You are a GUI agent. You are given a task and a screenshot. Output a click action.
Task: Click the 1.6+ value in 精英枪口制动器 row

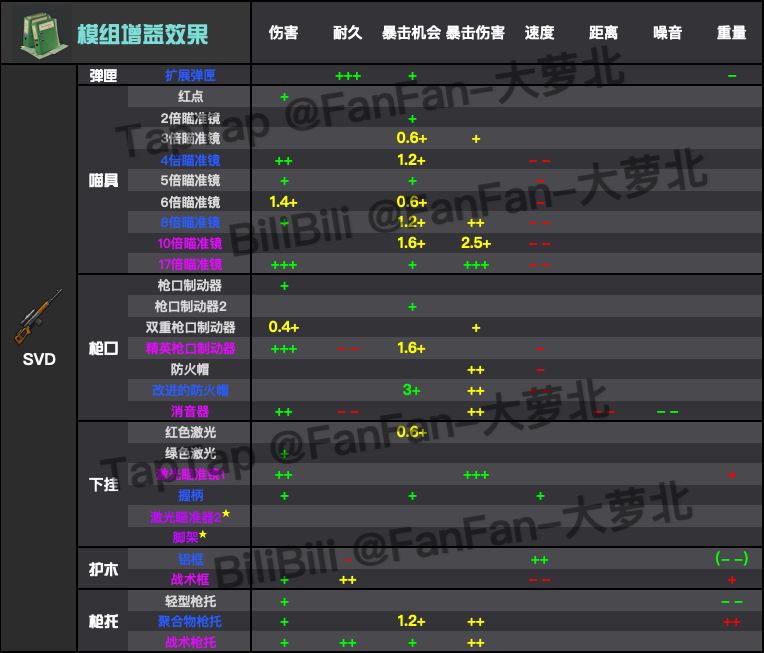412,348
